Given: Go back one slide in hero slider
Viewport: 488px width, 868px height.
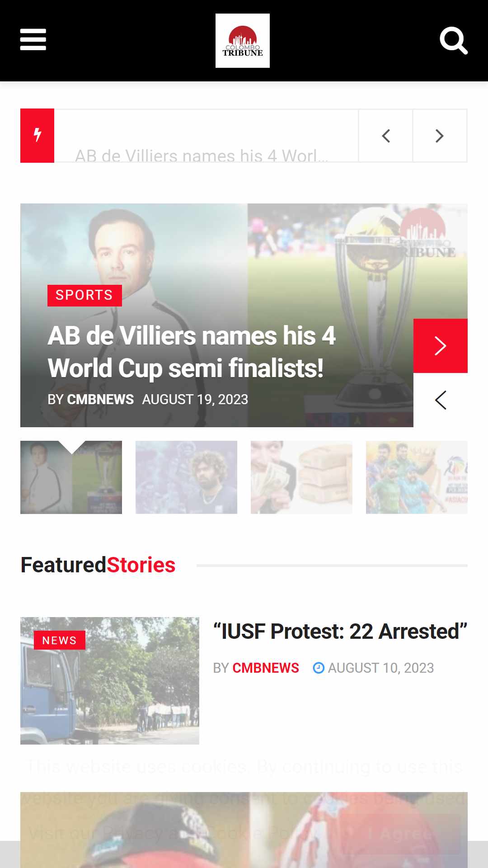Looking at the screenshot, I should [x=441, y=400].
